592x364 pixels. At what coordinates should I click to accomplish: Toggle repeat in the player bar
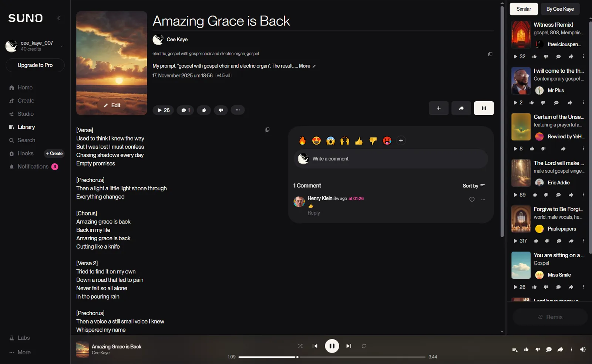pyautogui.click(x=364, y=346)
